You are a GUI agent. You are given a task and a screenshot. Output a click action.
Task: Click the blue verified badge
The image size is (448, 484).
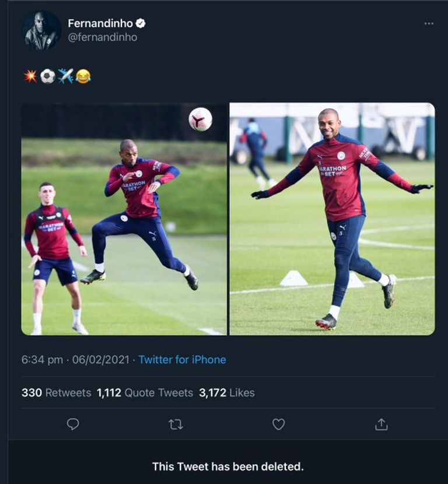[141, 23]
